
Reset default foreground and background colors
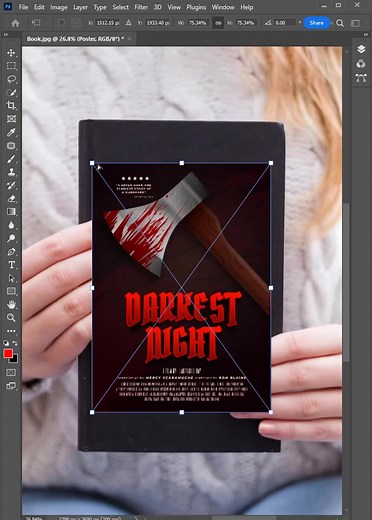pos(6,343)
